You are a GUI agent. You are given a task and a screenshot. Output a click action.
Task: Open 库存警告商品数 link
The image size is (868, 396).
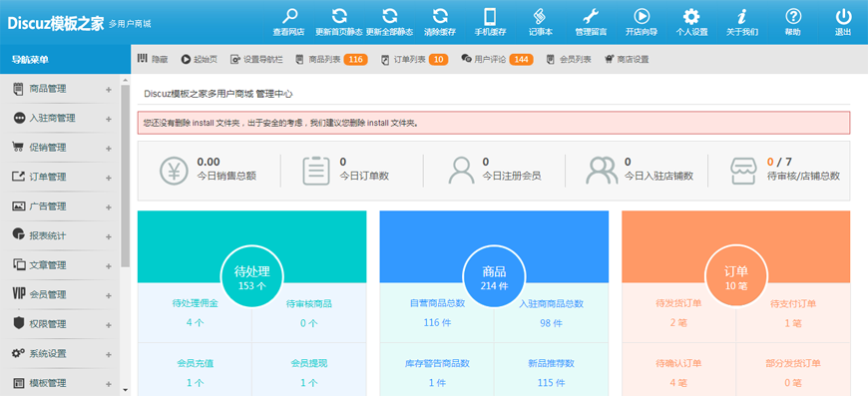[437, 363]
